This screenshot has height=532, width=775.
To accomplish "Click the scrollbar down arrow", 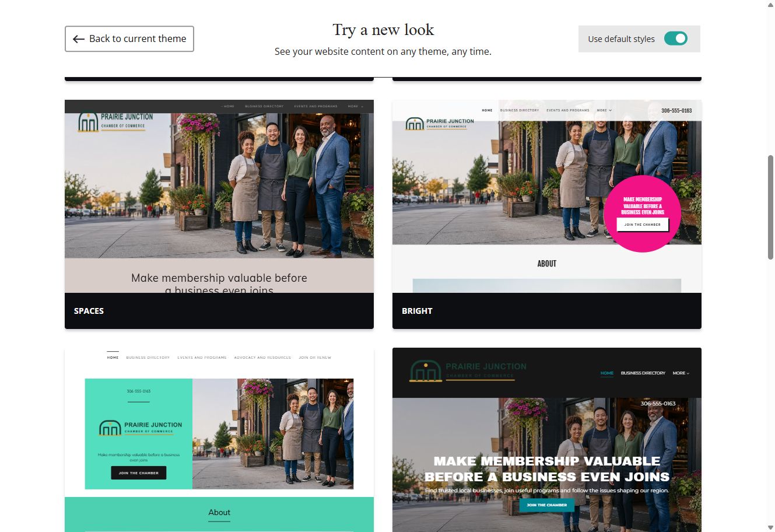I will point(770,527).
